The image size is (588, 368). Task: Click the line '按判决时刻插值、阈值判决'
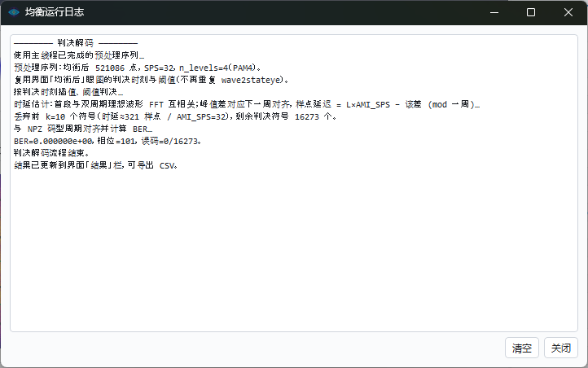pyautogui.click(x=68, y=92)
